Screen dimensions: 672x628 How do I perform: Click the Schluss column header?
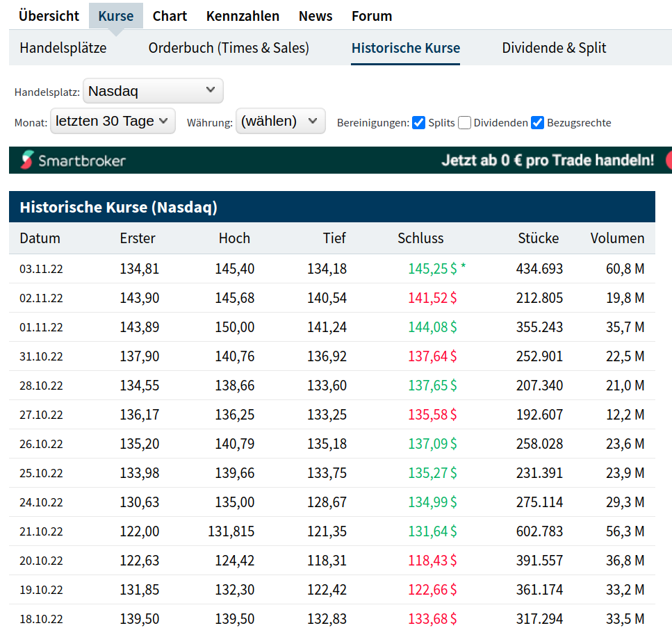click(420, 238)
